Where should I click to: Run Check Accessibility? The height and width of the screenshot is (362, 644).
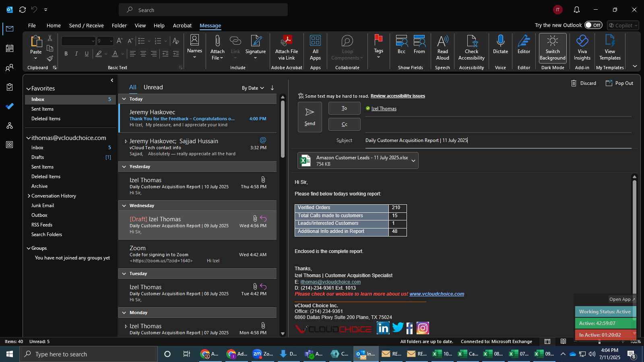[x=471, y=47]
